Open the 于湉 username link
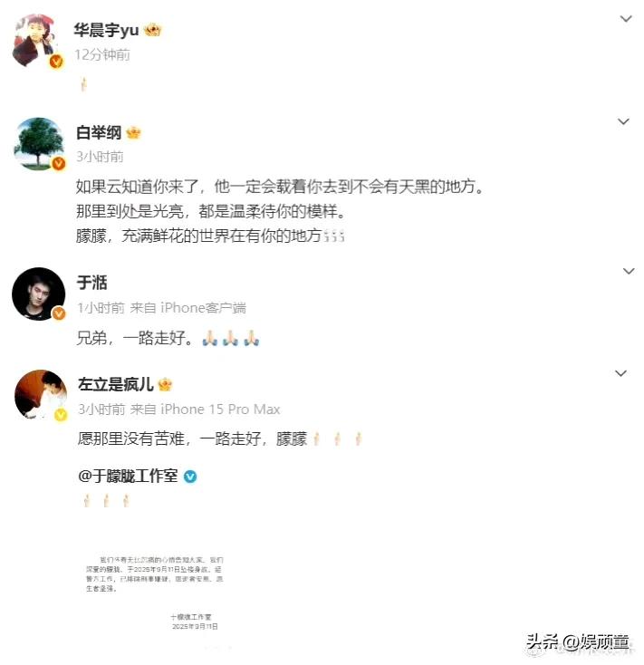The width and height of the screenshot is (644, 665). (92, 283)
